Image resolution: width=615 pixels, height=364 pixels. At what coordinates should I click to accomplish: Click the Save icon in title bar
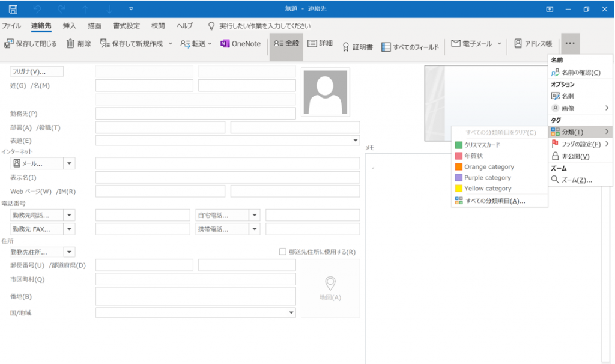point(13,9)
